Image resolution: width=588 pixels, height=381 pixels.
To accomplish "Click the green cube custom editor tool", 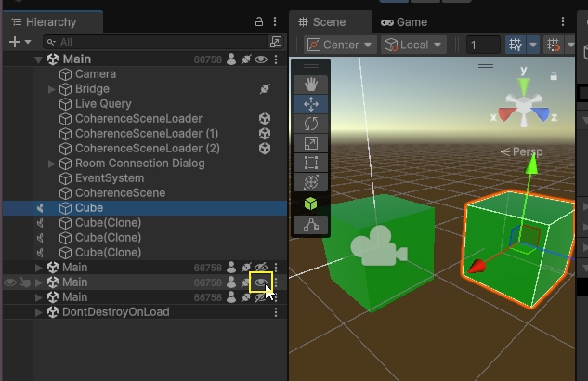I will point(310,204).
